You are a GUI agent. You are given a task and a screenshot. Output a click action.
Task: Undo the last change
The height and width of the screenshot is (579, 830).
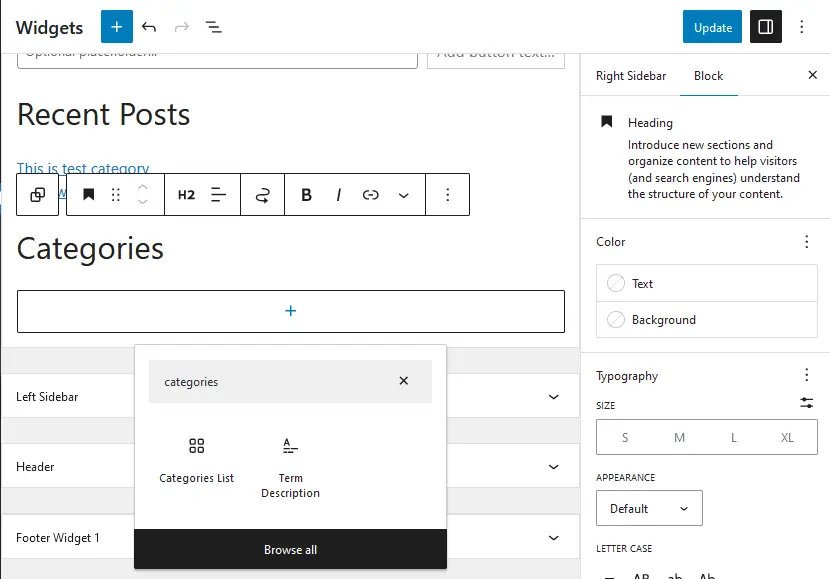click(x=149, y=27)
